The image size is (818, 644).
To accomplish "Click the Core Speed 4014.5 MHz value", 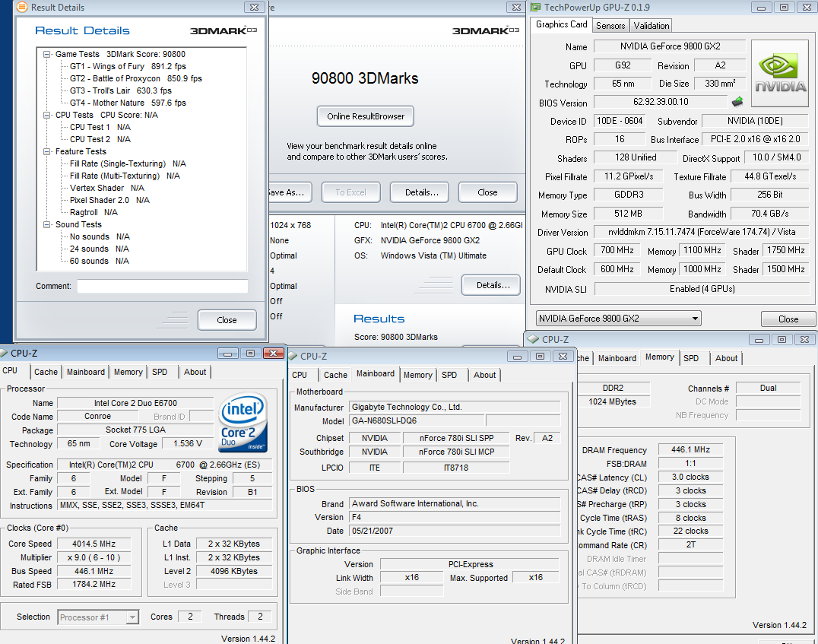I will click(x=94, y=544).
